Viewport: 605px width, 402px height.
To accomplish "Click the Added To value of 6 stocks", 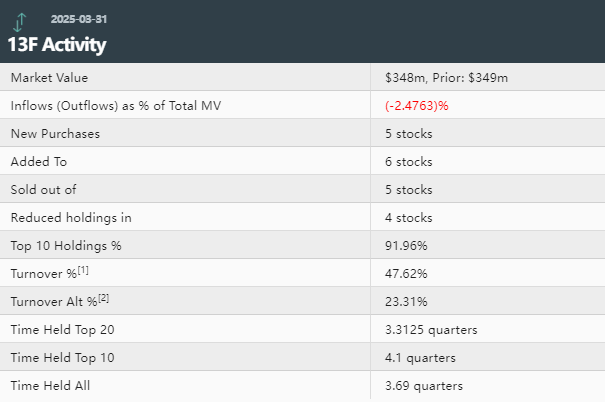I will pyautogui.click(x=408, y=161).
